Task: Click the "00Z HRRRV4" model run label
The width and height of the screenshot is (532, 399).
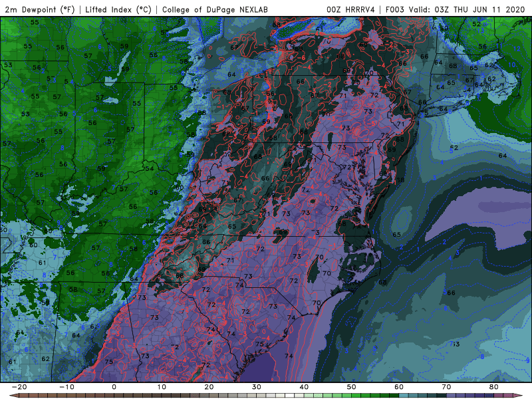Action: tap(350, 9)
